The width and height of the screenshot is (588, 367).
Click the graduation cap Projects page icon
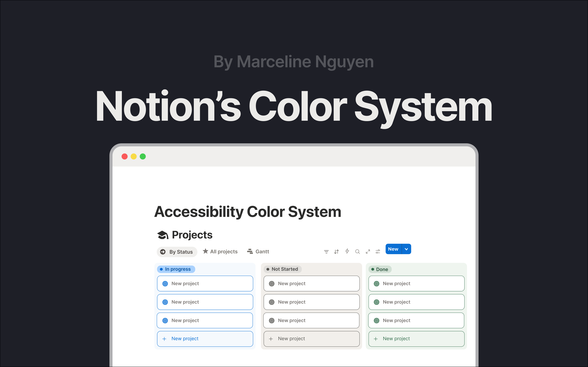coord(163,234)
